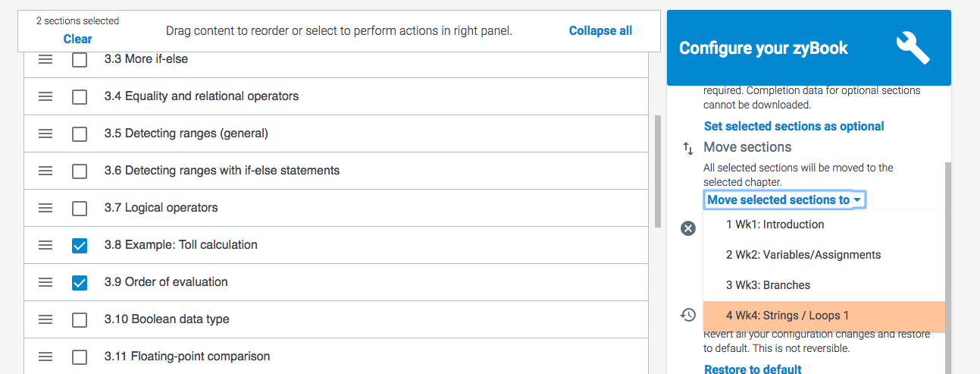This screenshot has width=980, height=374.
Task: Click the Move sections arrows icon
Action: pyautogui.click(x=687, y=148)
